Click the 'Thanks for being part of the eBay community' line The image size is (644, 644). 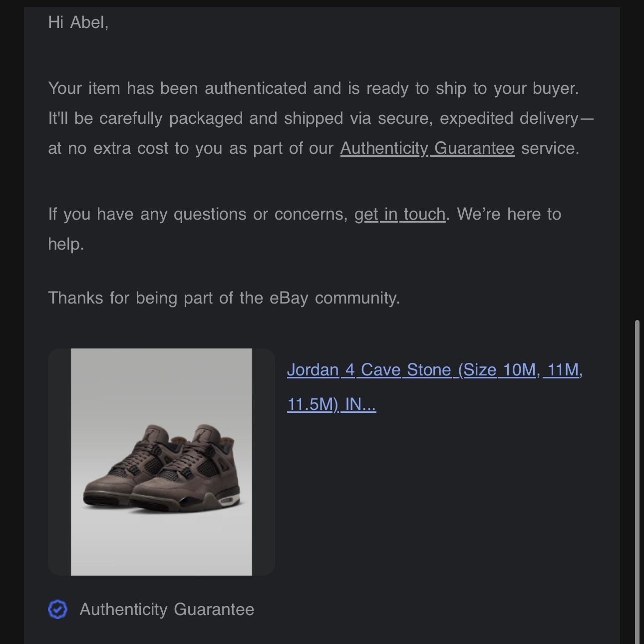click(x=224, y=298)
